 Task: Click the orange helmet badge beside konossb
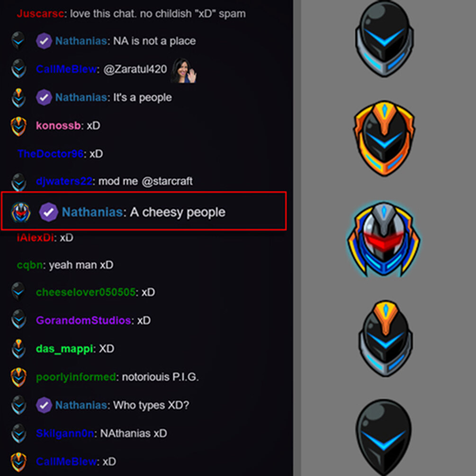pos(18,126)
